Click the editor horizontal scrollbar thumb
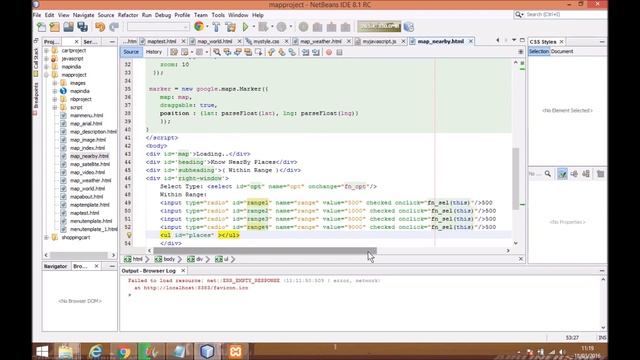This screenshot has height=360, width=640. pyautogui.click(x=264, y=251)
